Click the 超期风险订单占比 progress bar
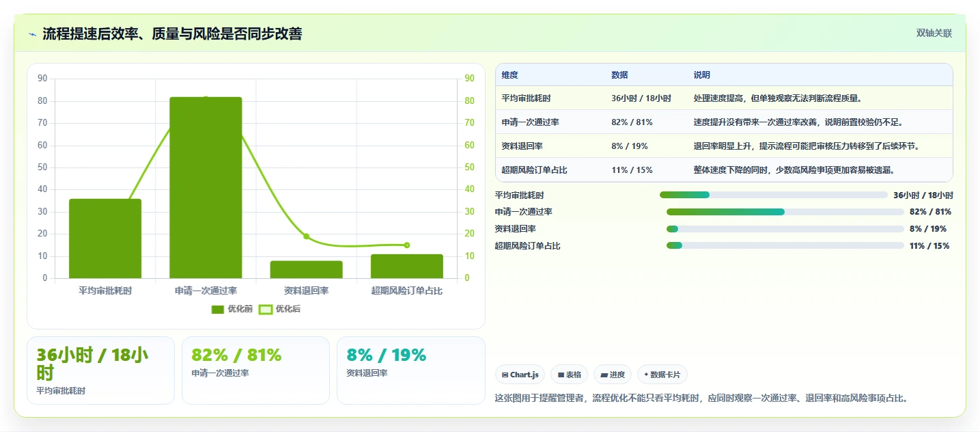The width and height of the screenshot is (980, 432). click(x=785, y=245)
